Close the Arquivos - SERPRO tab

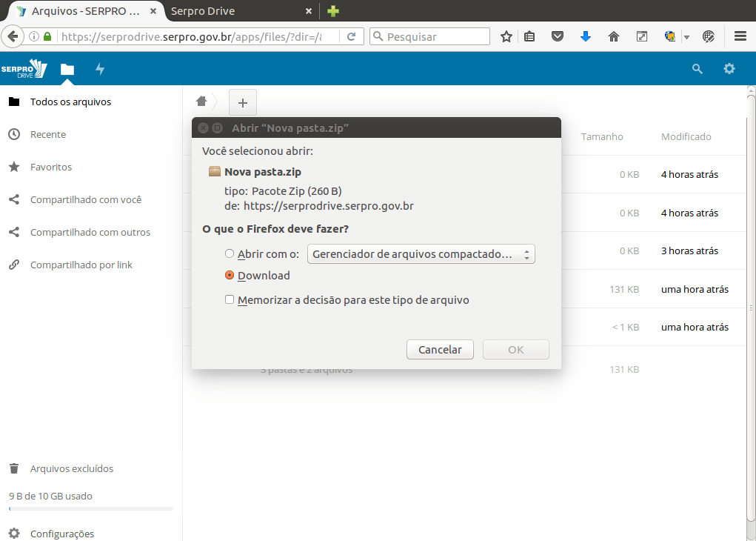pyautogui.click(x=153, y=11)
